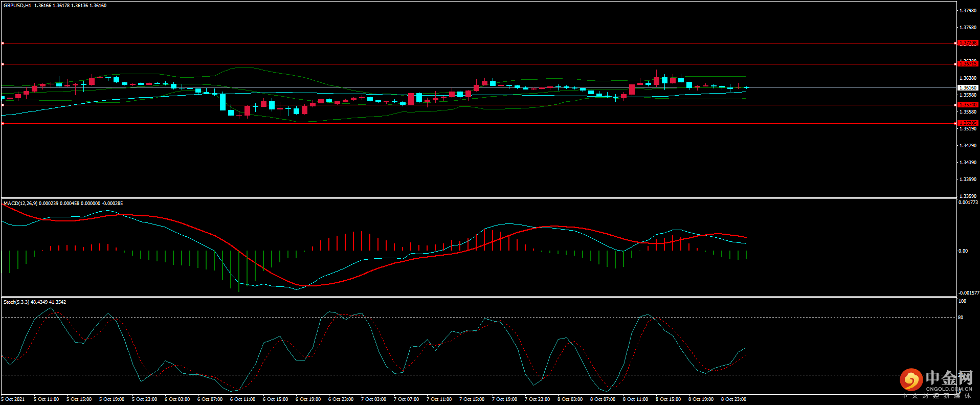The width and height of the screenshot is (980, 405).
Task: Click the white current price tag 1.36160
Action: pos(967,88)
